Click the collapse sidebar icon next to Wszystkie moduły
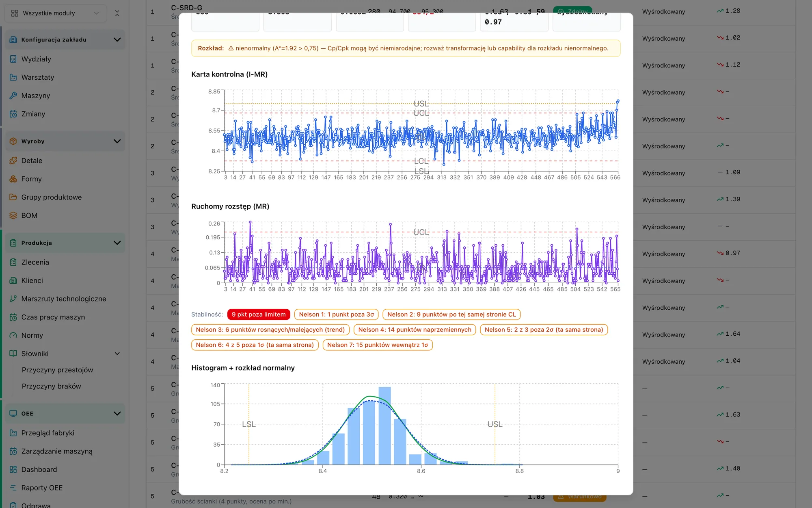Image resolution: width=812 pixels, height=508 pixels. point(117,13)
